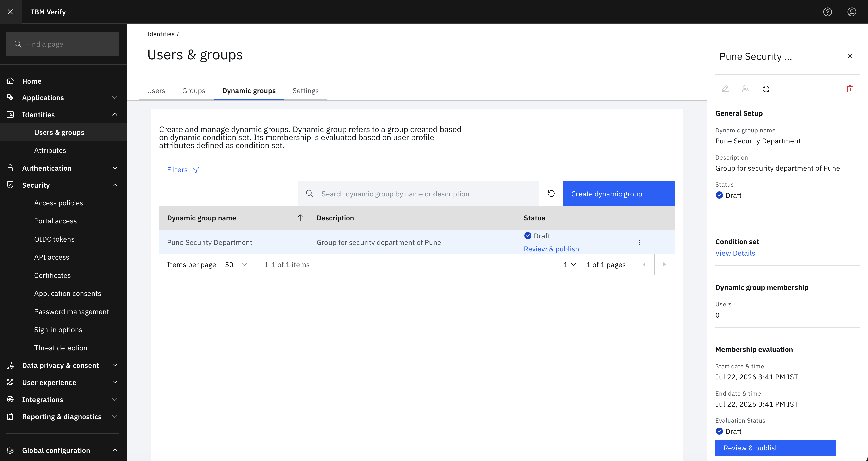Image resolution: width=868 pixels, height=461 pixels.
Task: Open the Items per page dropdown
Action: click(x=236, y=265)
